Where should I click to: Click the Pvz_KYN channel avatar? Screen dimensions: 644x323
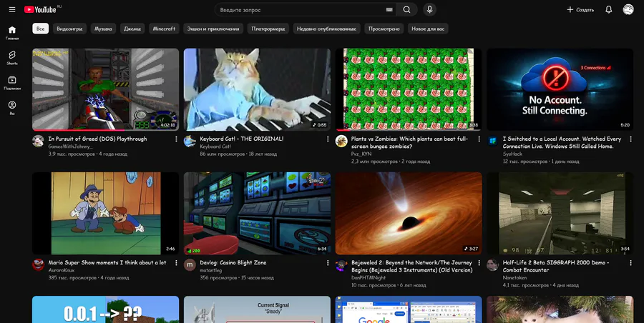pyautogui.click(x=341, y=141)
